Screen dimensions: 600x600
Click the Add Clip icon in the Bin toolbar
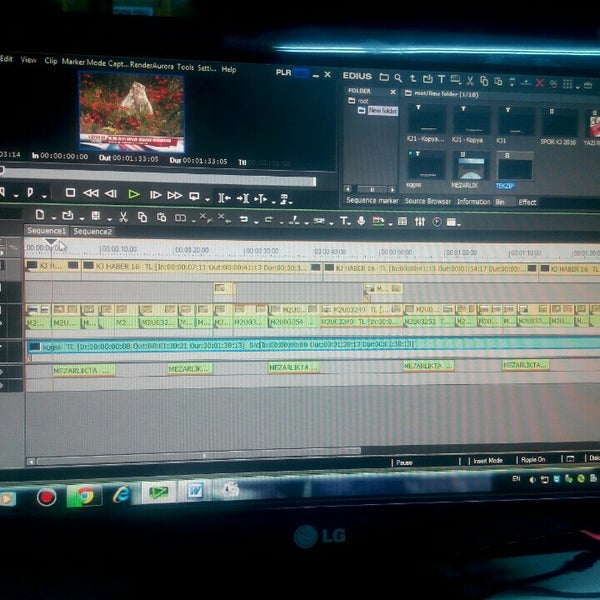(x=427, y=79)
